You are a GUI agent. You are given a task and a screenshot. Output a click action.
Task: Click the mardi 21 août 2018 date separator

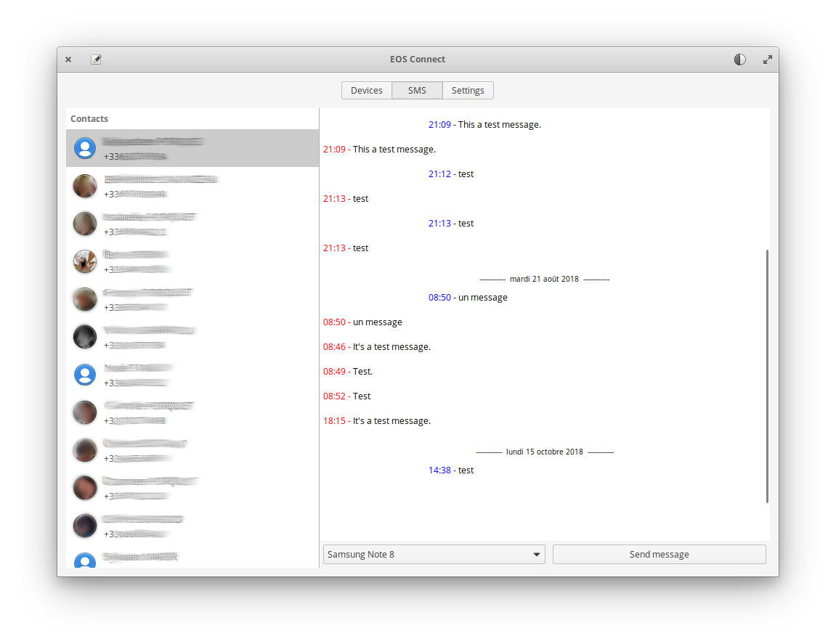pyautogui.click(x=544, y=279)
